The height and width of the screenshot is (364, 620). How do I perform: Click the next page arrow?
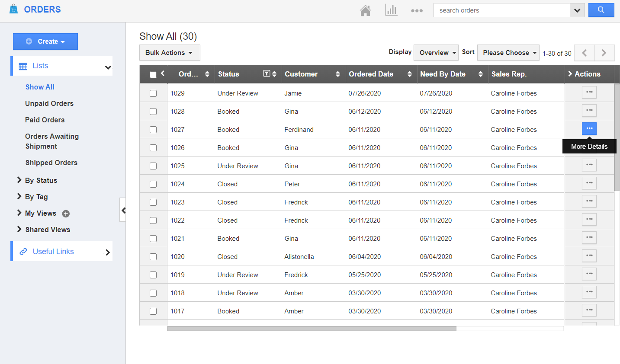tap(604, 52)
